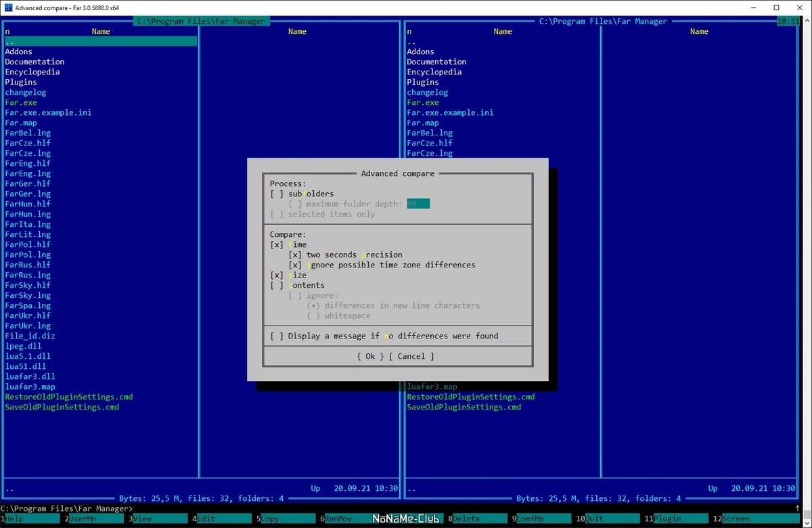The height and width of the screenshot is (528, 812).
Task: Click the 6 RenMov key bar item
Action: pyautogui.click(x=345, y=519)
